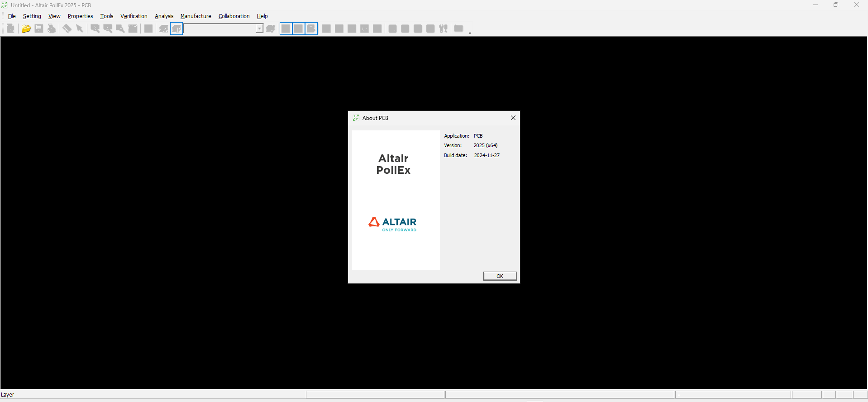Toggle the highlighted button left of combo box
868x402 pixels.
click(177, 29)
